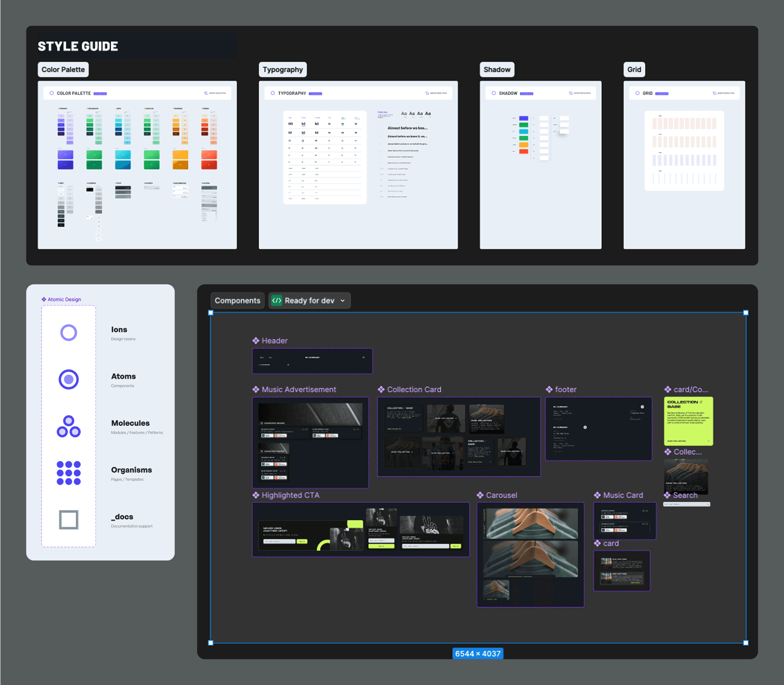The image size is (784, 685).
Task: Click the _docs square icon
Action: (68, 519)
